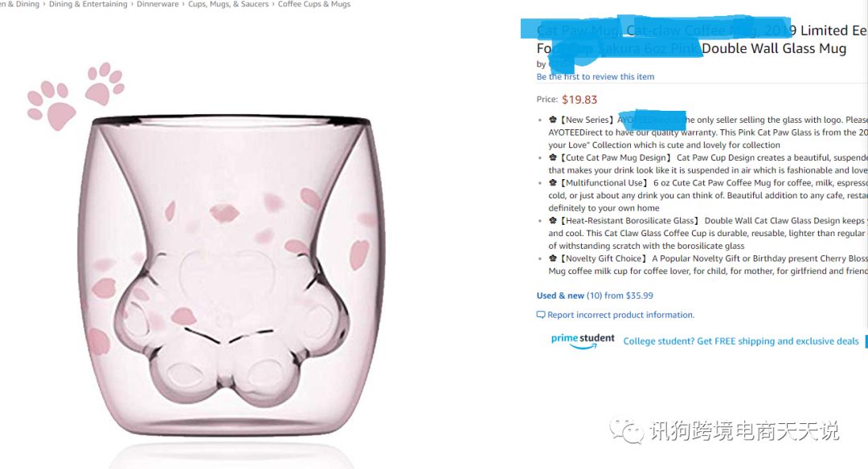Click Report incorrect product information link
The height and width of the screenshot is (469, 868).
[620, 315]
